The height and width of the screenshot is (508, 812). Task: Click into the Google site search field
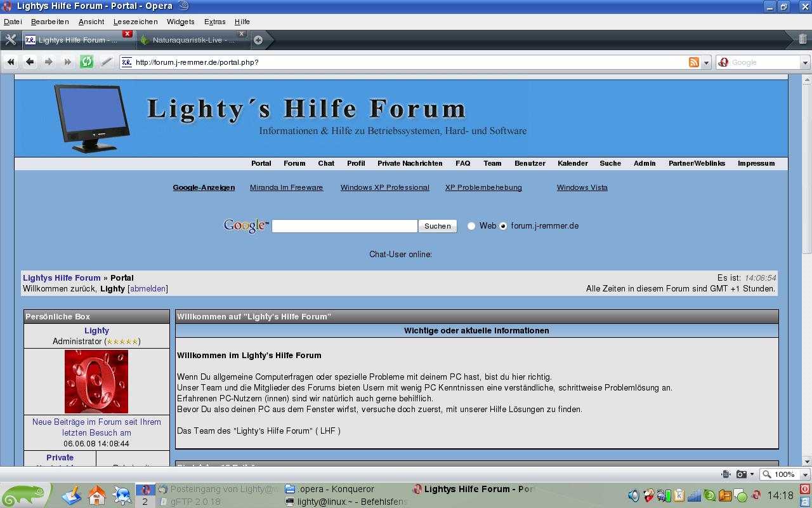point(344,226)
